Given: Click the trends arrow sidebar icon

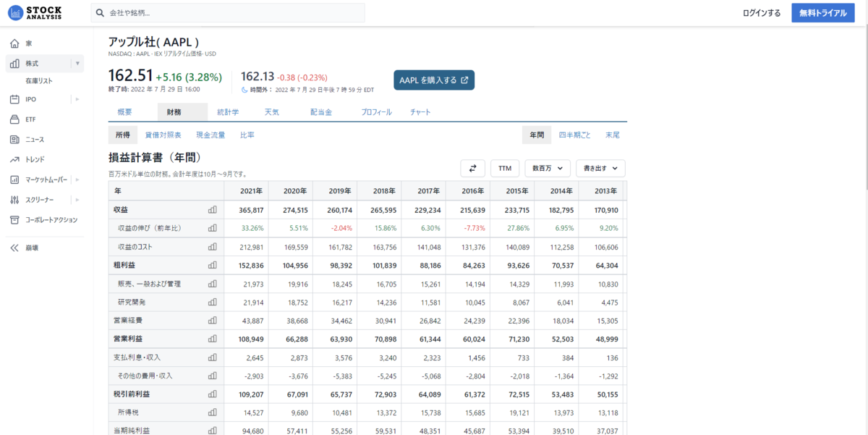Looking at the screenshot, I should click(x=14, y=159).
